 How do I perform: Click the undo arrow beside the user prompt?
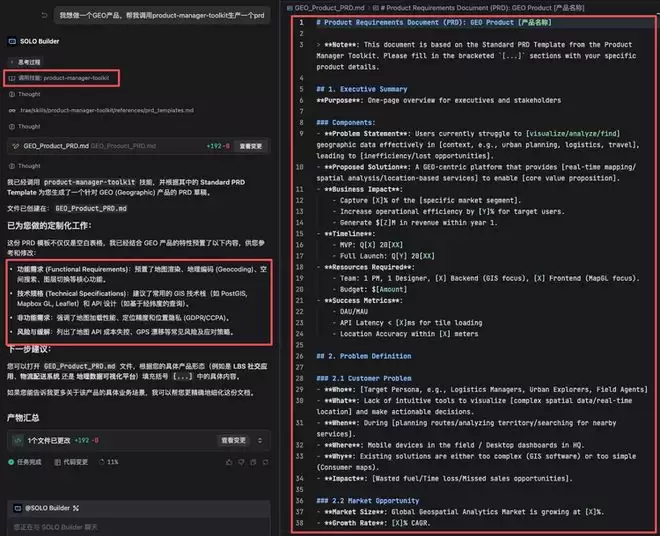click(45, 17)
